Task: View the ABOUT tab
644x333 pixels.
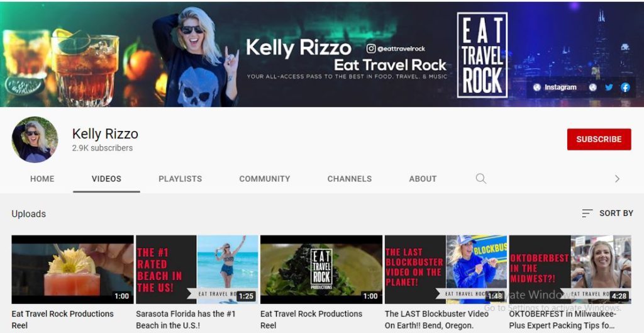Action: click(423, 179)
